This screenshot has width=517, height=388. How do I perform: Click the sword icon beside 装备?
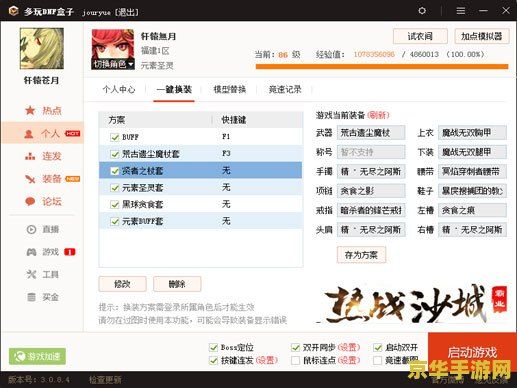[x=30, y=179]
